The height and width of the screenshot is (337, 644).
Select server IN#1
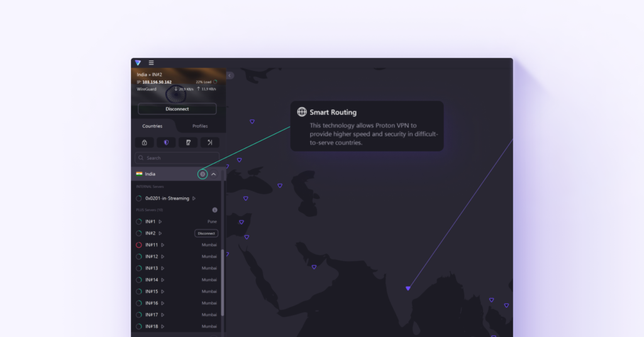(x=150, y=222)
